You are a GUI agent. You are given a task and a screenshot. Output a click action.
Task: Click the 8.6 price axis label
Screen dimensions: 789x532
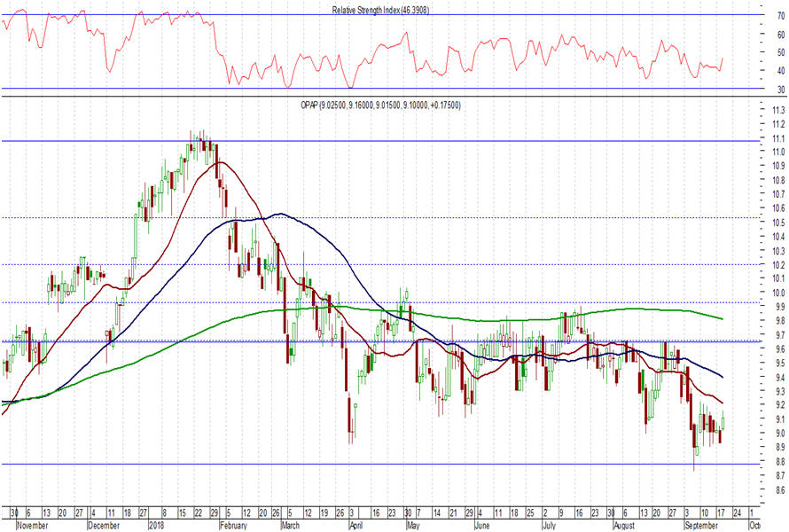780,489
